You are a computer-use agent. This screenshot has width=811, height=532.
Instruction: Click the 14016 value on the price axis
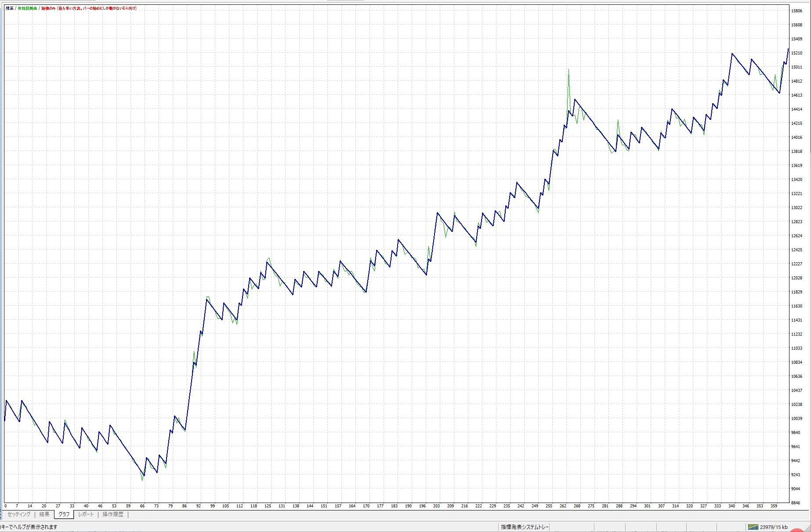[797, 138]
